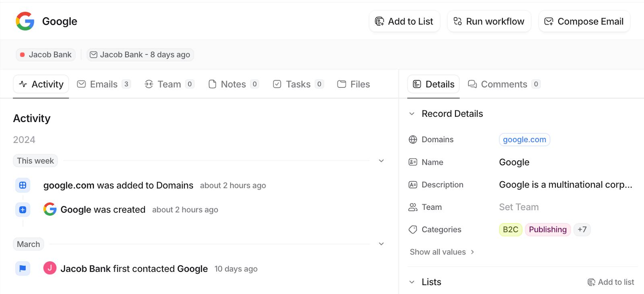Click the Add to List button

[405, 21]
